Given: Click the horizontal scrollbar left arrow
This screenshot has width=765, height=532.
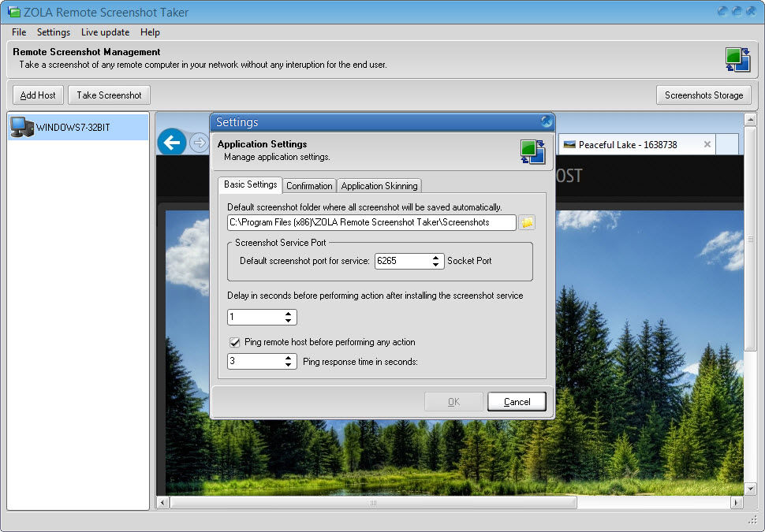Looking at the screenshot, I should tap(163, 502).
